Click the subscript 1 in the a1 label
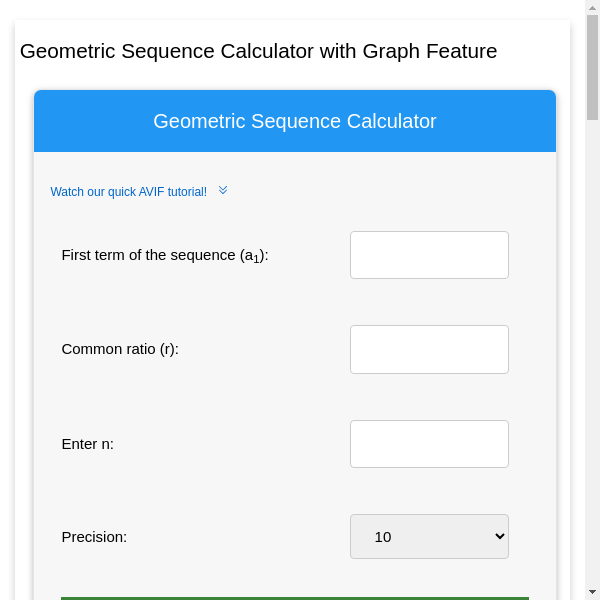This screenshot has width=600, height=600. tap(256, 260)
